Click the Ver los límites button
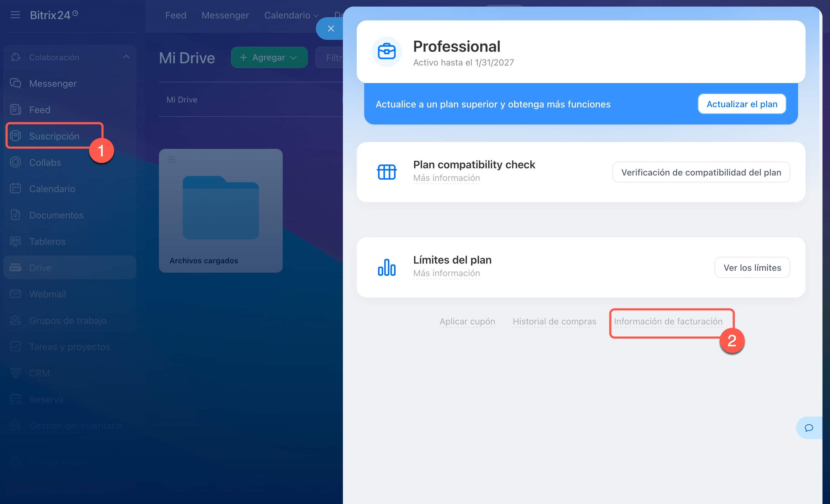Image resolution: width=830 pixels, height=504 pixels. [x=752, y=267]
